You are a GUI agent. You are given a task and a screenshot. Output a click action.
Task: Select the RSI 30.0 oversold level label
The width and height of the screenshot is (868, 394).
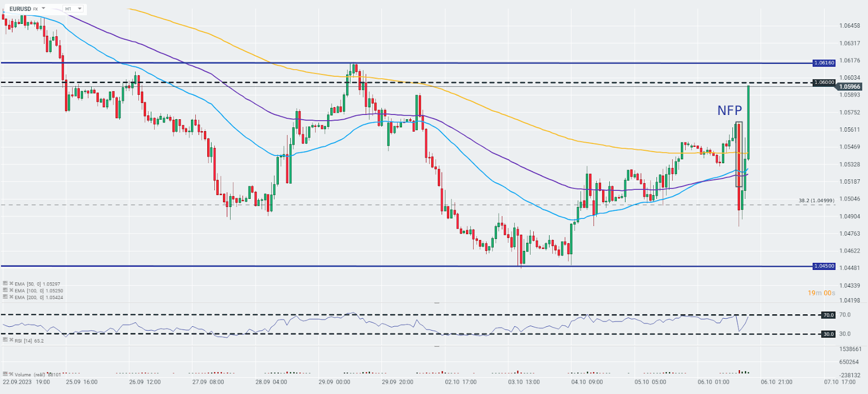(828, 334)
